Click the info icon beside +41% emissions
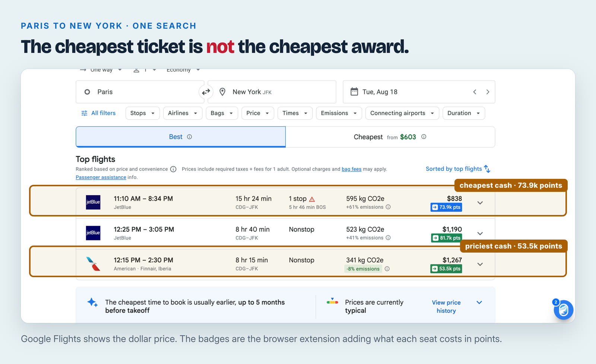The width and height of the screenshot is (596, 364). tap(388, 238)
